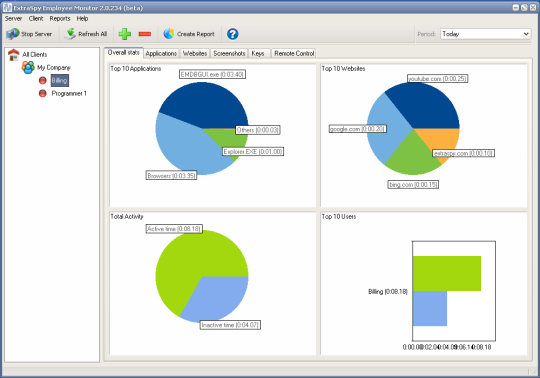Click the EMDBGUI.exe pie label

(212, 74)
